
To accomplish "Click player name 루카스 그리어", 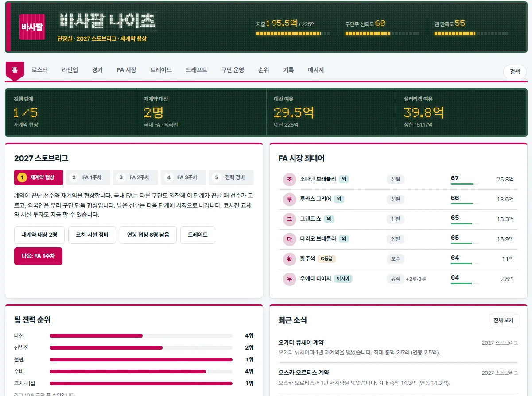I will [315, 199].
